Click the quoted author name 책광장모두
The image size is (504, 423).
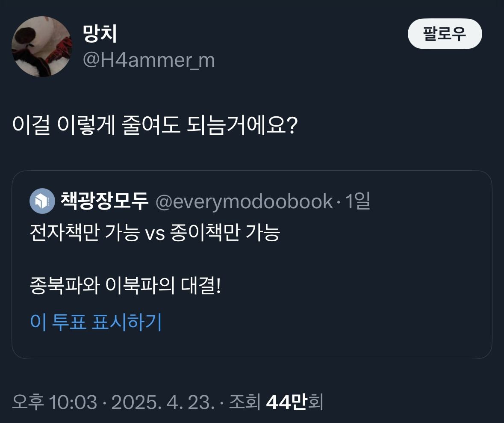click(104, 201)
